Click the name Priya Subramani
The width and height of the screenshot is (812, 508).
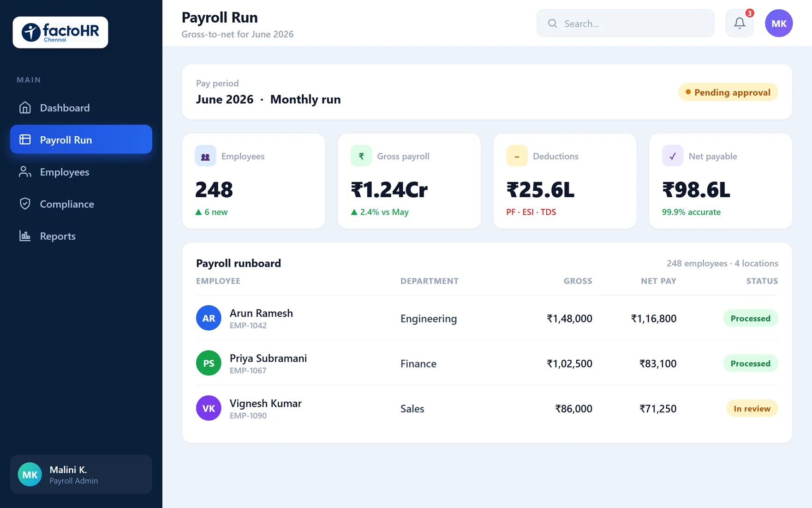click(268, 358)
